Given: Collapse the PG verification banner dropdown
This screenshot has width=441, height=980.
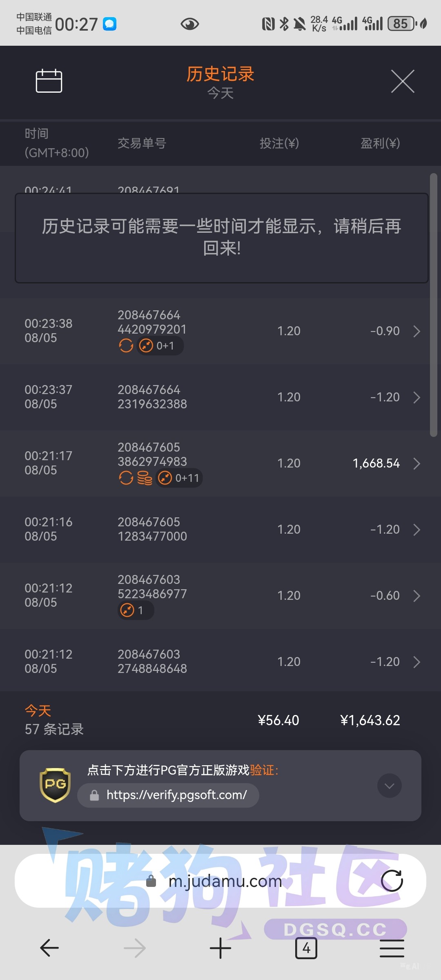Looking at the screenshot, I should pos(390,786).
